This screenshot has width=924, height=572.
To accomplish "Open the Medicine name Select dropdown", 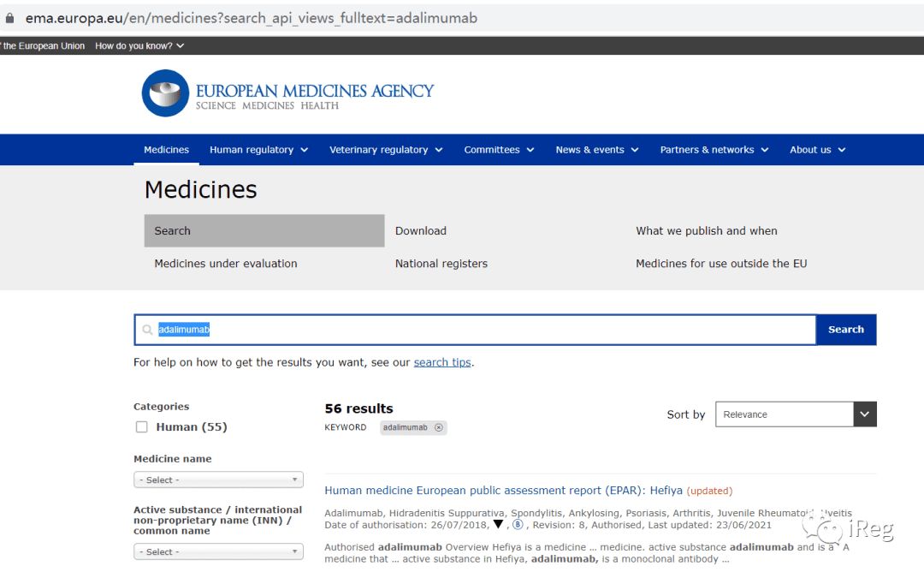I will (219, 480).
